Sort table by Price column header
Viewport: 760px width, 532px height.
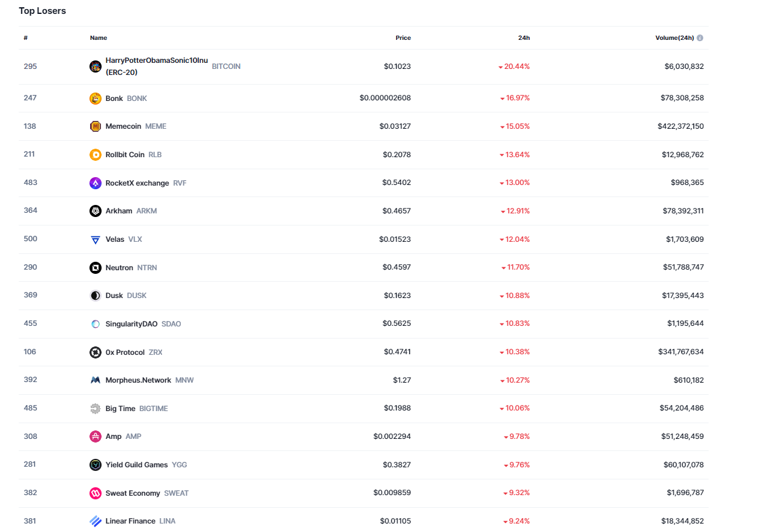403,37
